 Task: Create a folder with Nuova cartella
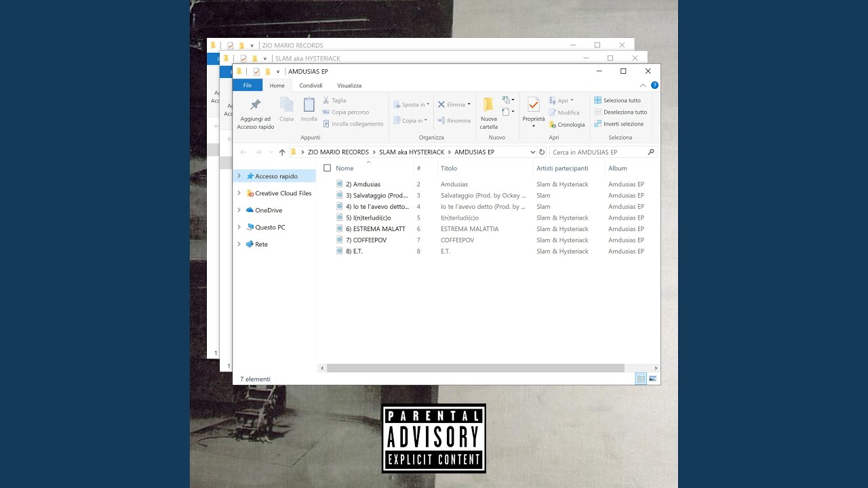488,113
